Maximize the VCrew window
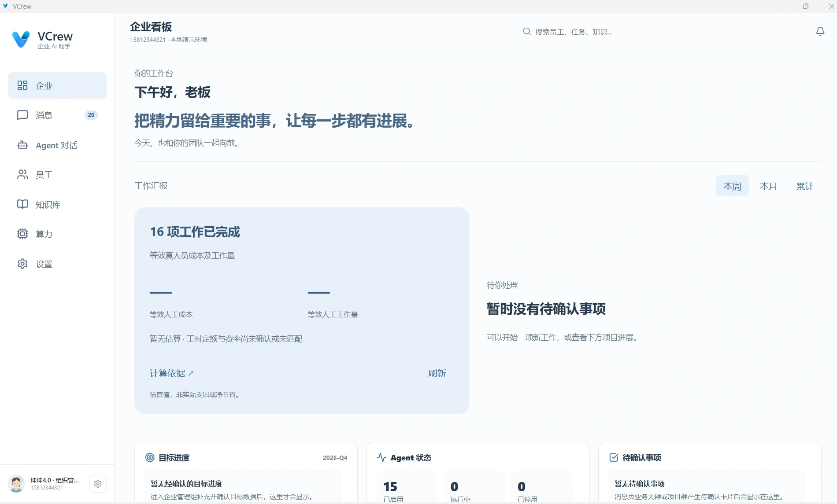 (x=806, y=6)
